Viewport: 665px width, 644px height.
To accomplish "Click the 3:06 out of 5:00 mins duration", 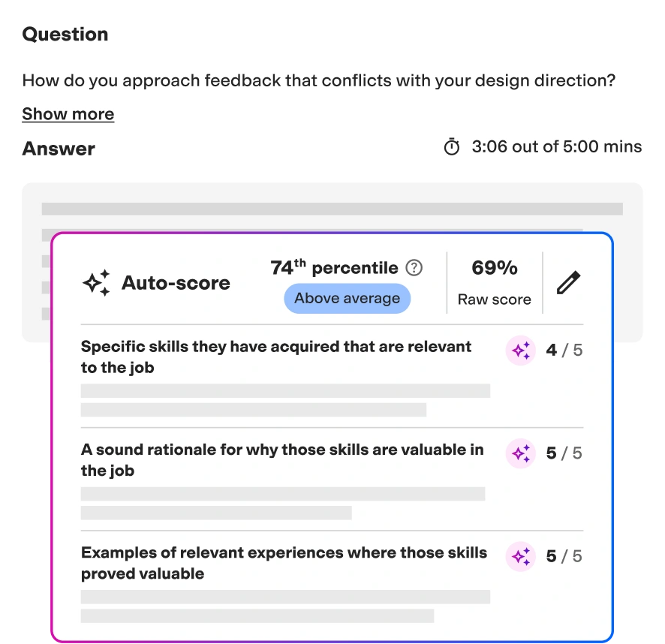I will (x=557, y=147).
